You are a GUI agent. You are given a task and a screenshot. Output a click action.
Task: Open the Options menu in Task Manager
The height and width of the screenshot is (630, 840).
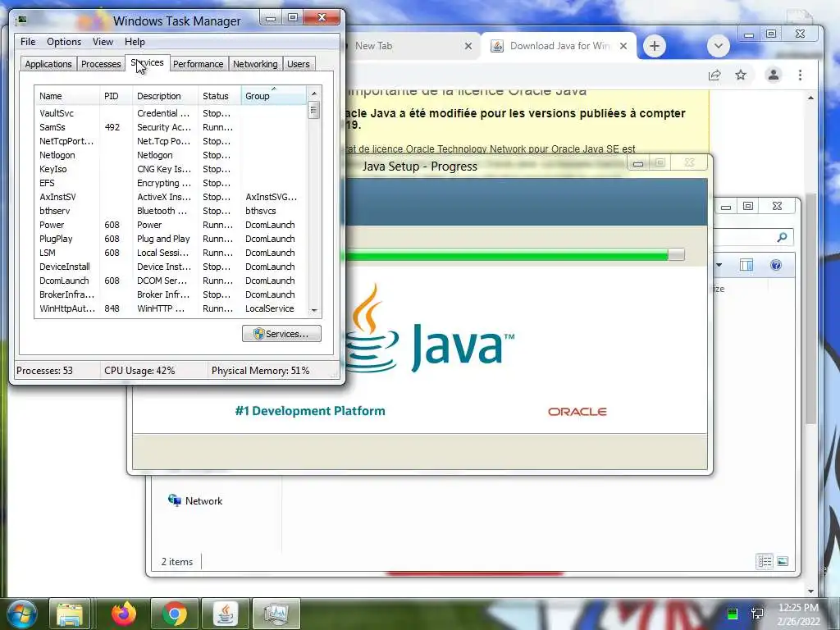[x=64, y=42]
